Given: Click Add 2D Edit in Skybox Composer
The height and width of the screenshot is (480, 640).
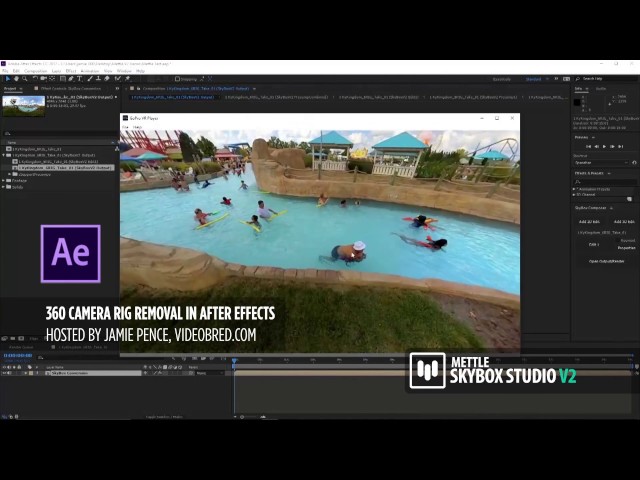Looking at the screenshot, I should (x=589, y=222).
